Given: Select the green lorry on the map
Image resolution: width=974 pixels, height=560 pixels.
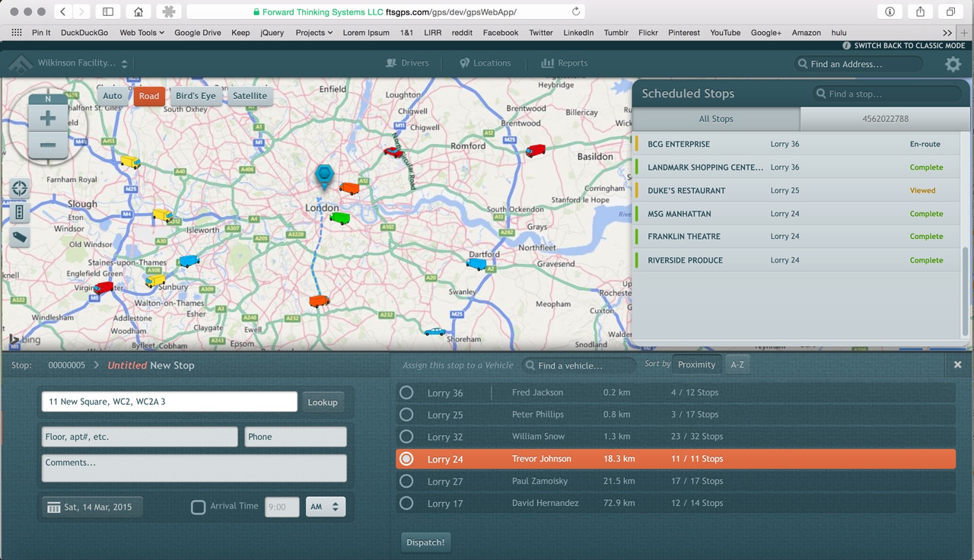Looking at the screenshot, I should (x=339, y=218).
